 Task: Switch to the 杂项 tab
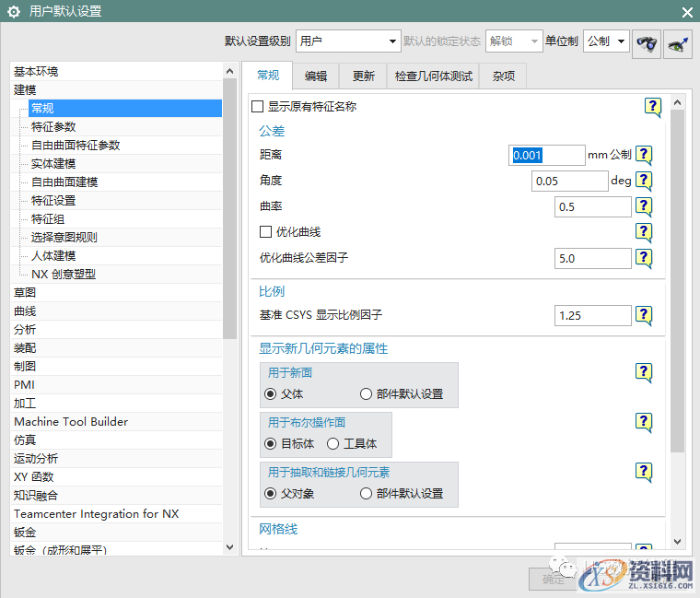point(504,76)
